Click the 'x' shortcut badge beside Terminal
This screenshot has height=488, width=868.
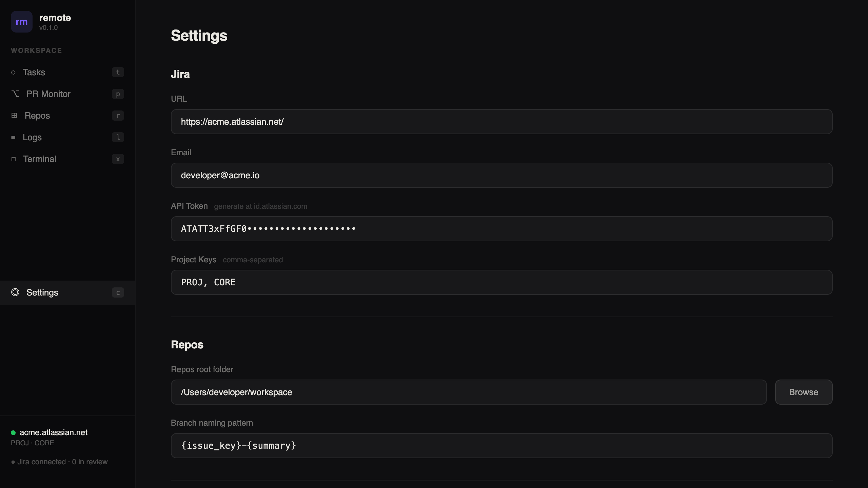[x=118, y=159]
